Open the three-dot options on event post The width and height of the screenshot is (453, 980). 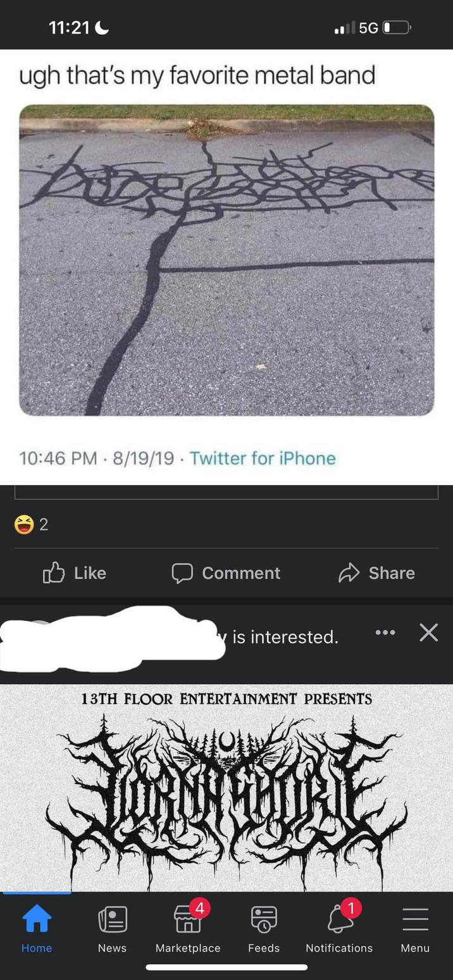(x=385, y=632)
